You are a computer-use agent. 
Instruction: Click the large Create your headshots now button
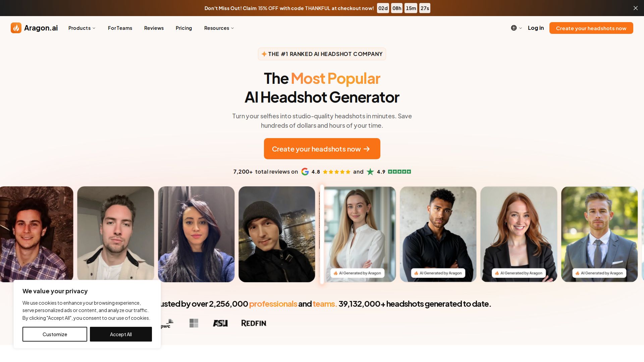pyautogui.click(x=322, y=149)
